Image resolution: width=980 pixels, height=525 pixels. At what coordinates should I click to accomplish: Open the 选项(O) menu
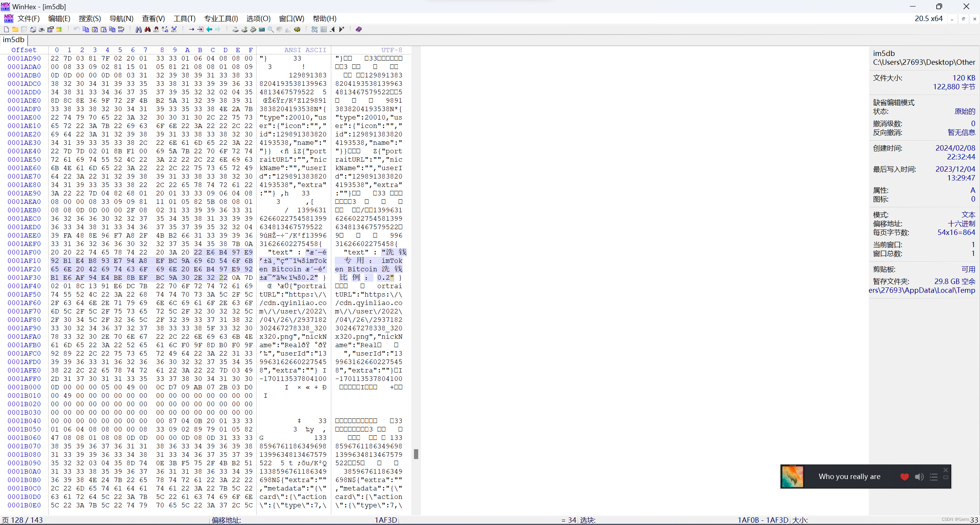pos(258,18)
